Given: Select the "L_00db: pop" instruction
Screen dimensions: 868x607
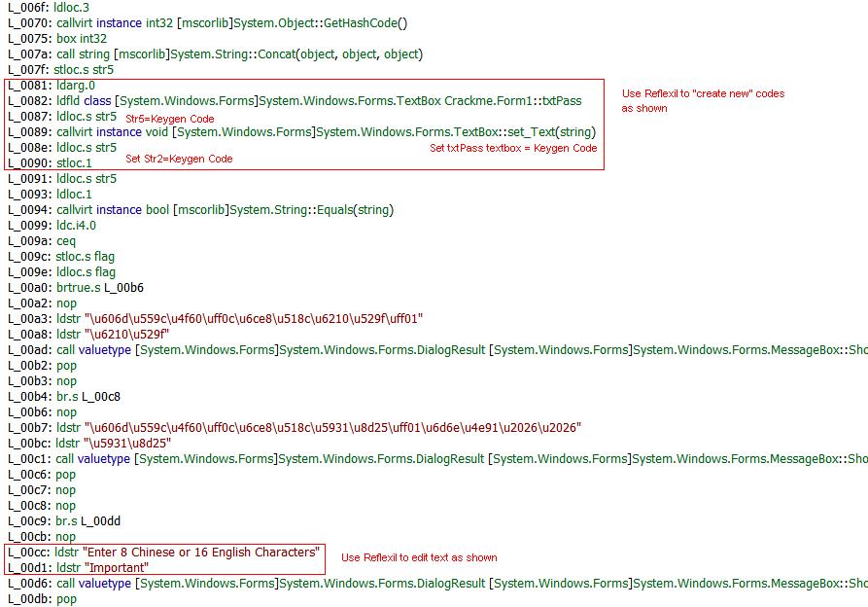Looking at the screenshot, I should (x=42, y=598).
